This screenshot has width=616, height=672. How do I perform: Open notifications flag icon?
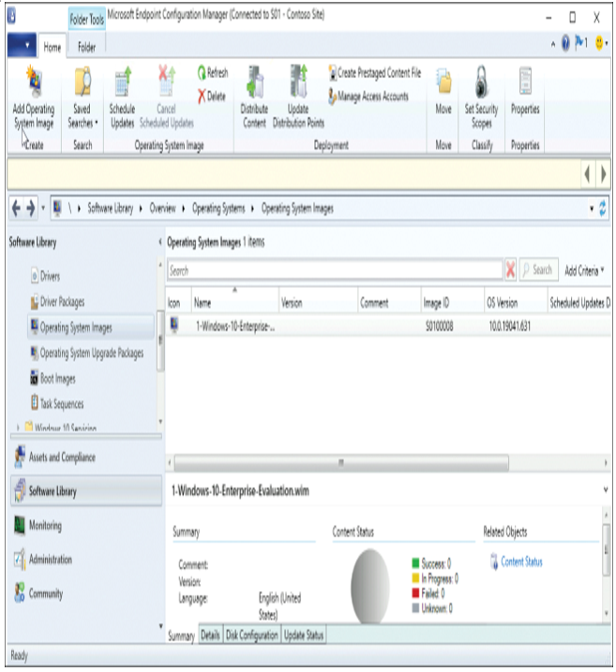pyautogui.click(x=581, y=43)
